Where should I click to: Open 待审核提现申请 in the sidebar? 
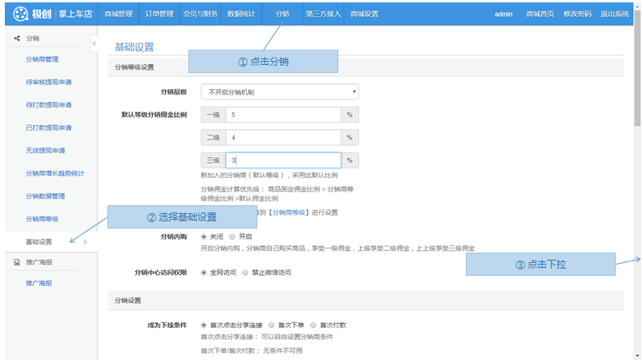tap(49, 82)
